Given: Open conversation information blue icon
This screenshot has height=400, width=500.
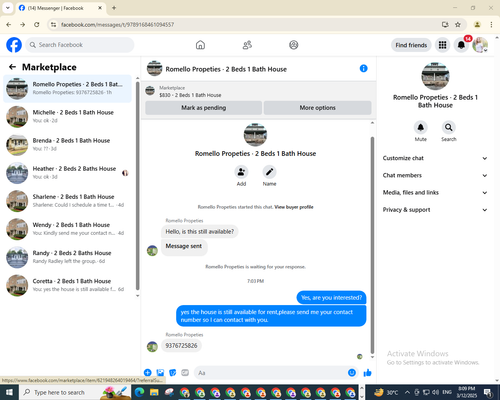Looking at the screenshot, I should coord(363,68).
